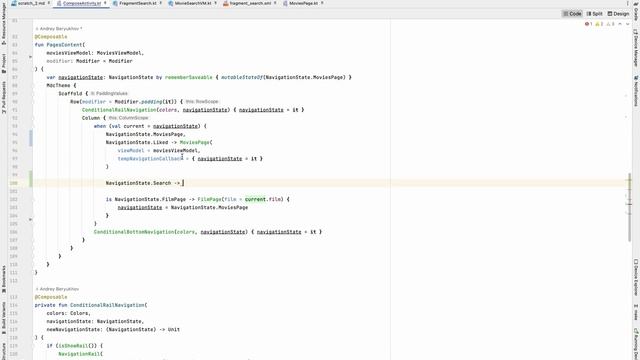Click 'Scaffold {' on line 89
This screenshot has width=640, height=360.
click(73, 93)
